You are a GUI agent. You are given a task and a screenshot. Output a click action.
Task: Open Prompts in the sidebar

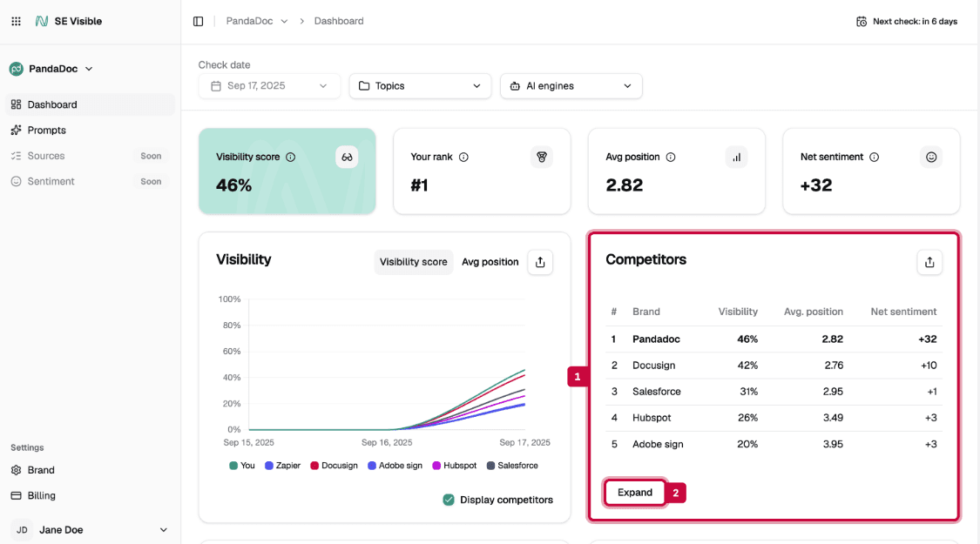(90, 130)
